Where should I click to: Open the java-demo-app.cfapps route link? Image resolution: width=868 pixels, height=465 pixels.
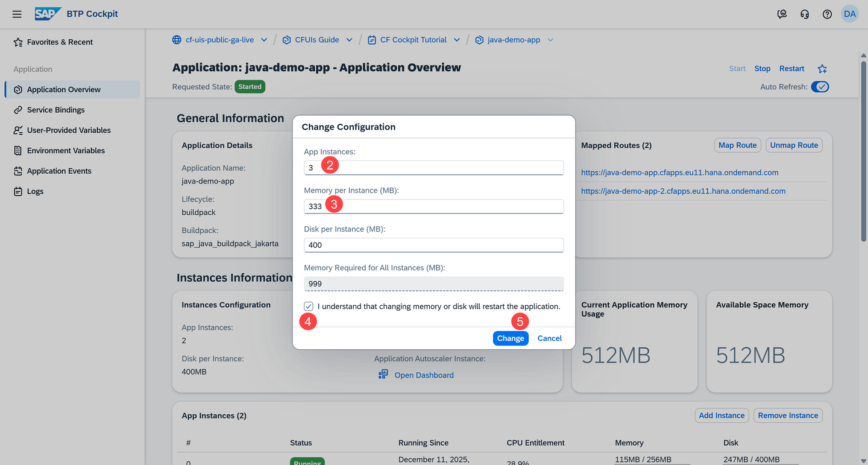tap(680, 172)
